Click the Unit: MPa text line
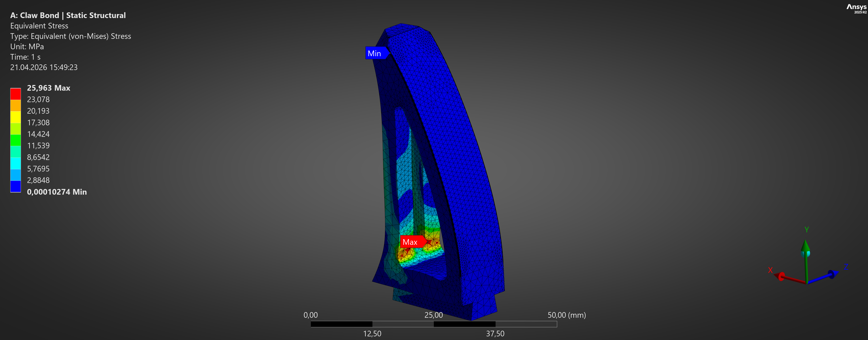Screen dimensions: 868x340 click(x=27, y=47)
